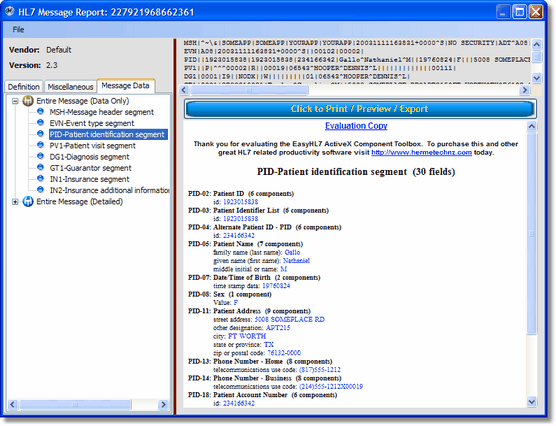Click the raw message pane scroll down arrow
Viewport: 556px width, 426px height.
coord(536,78)
